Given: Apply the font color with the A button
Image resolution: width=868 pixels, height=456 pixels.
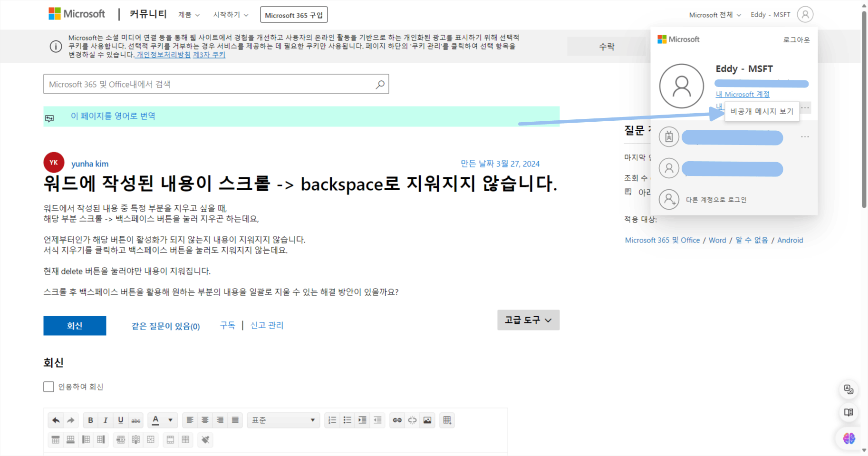Looking at the screenshot, I should (155, 420).
